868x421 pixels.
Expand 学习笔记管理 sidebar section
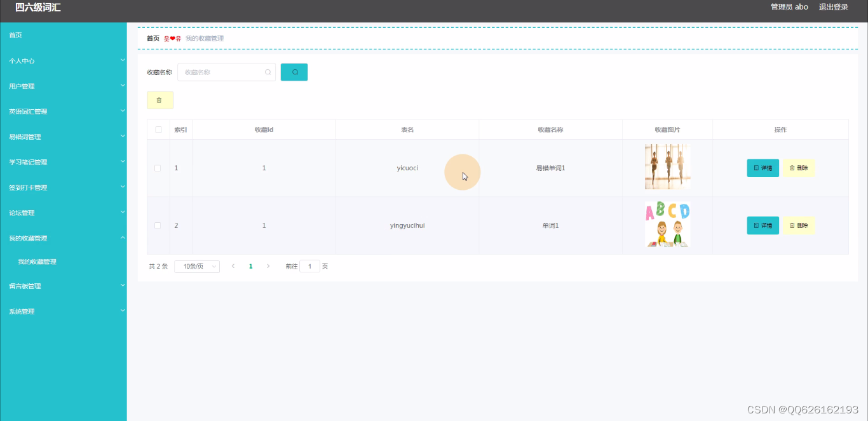[x=64, y=163]
